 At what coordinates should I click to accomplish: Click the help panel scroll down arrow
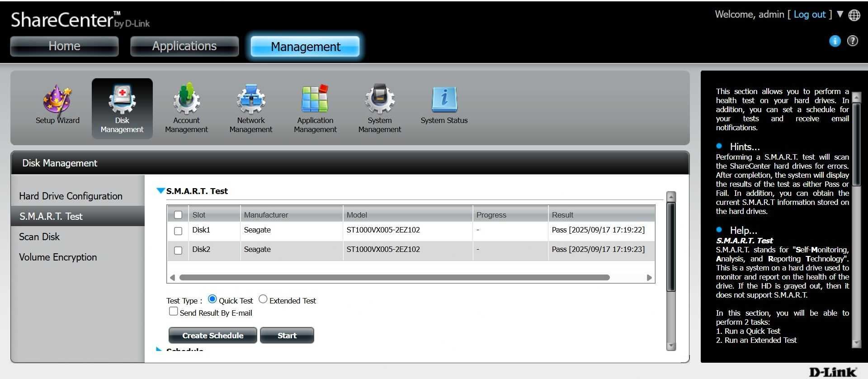click(x=856, y=343)
